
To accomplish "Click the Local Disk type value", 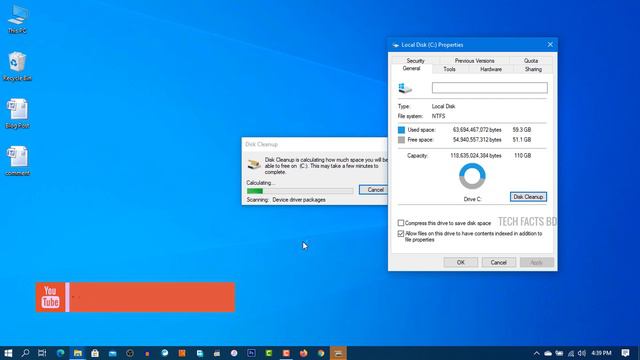I will point(443,106).
